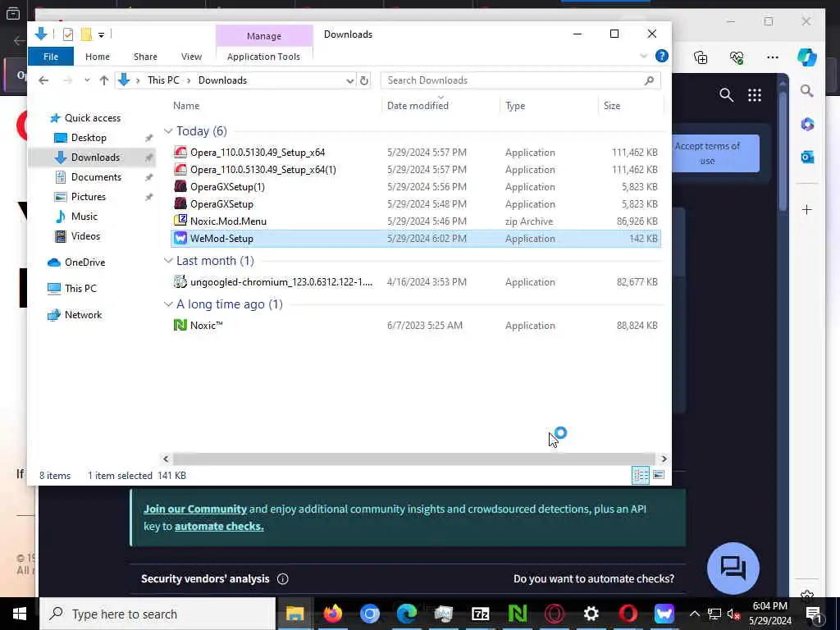Open OneDrive in navigation pane

84,262
